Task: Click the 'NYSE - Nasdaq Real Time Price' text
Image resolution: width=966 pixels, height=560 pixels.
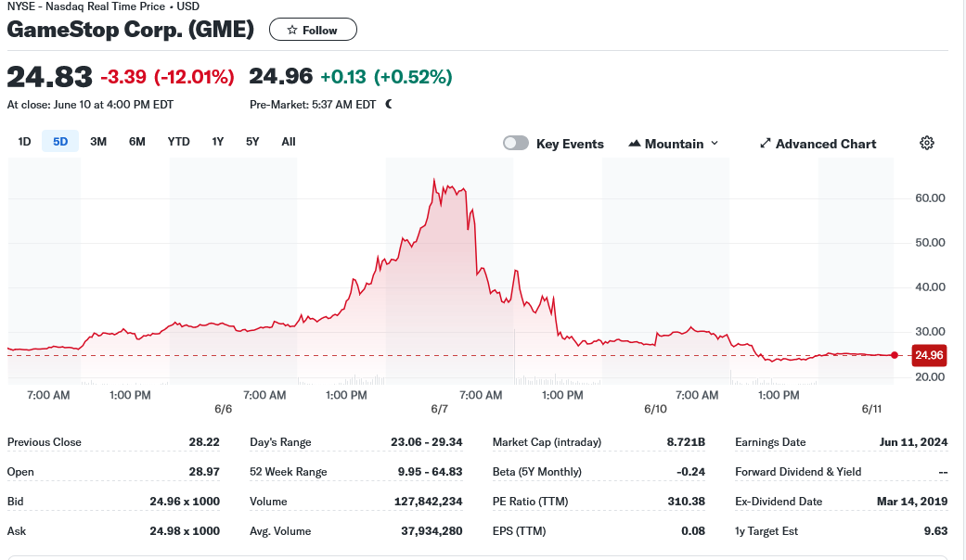Action: pos(85,6)
